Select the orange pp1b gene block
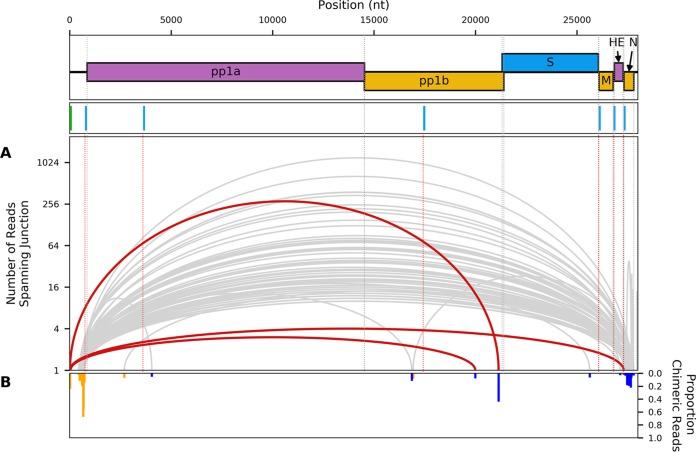696x452 pixels. tap(433, 81)
